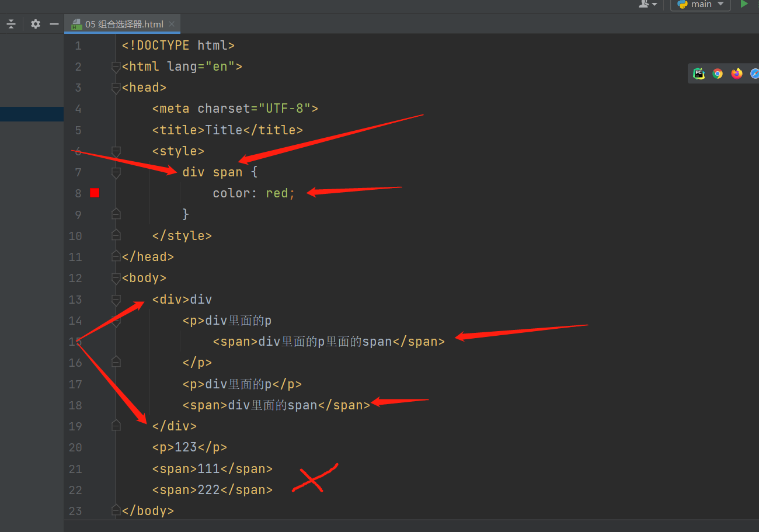Click the 'color: red;' declaration
This screenshot has height=532, width=759.
255,193
